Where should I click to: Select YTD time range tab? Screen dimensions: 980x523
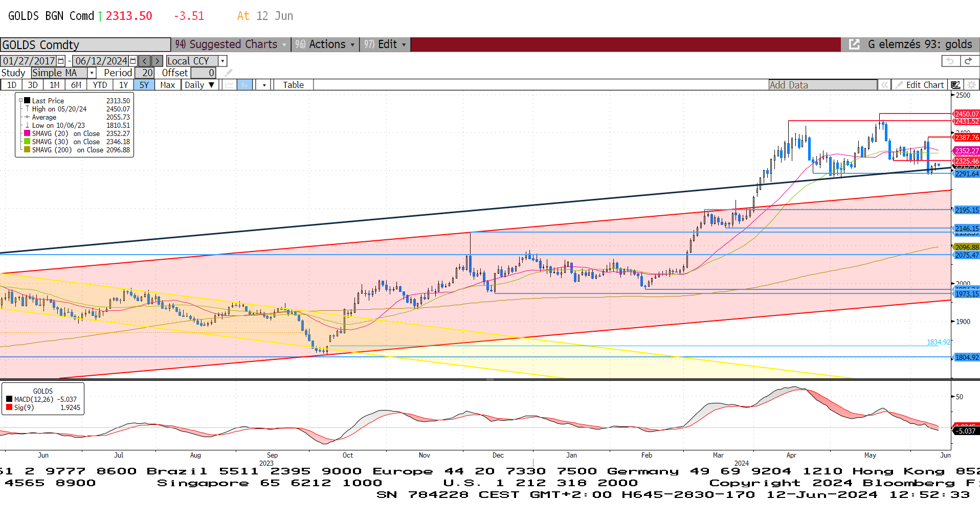point(100,85)
